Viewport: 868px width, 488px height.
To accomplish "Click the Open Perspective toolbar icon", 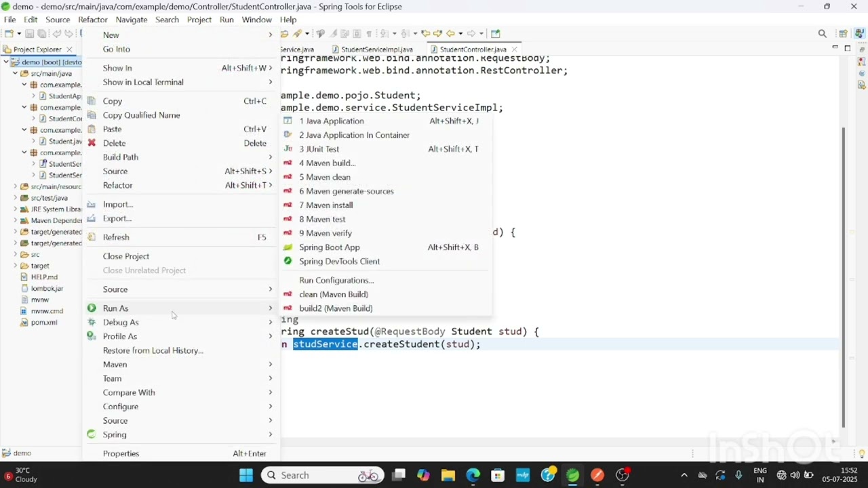I will pyautogui.click(x=843, y=33).
